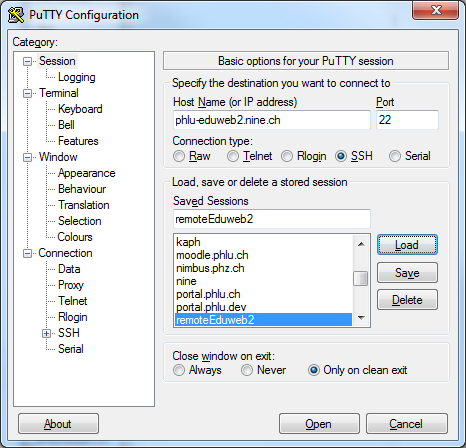Open the Features settings category
Viewport: 466px width, 448px height.
click(78, 141)
